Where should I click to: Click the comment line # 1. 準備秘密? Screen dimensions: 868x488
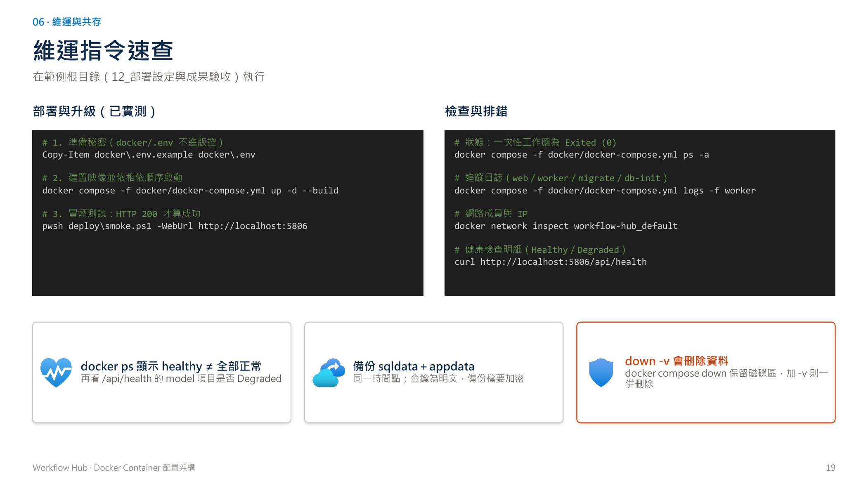pyautogui.click(x=133, y=142)
